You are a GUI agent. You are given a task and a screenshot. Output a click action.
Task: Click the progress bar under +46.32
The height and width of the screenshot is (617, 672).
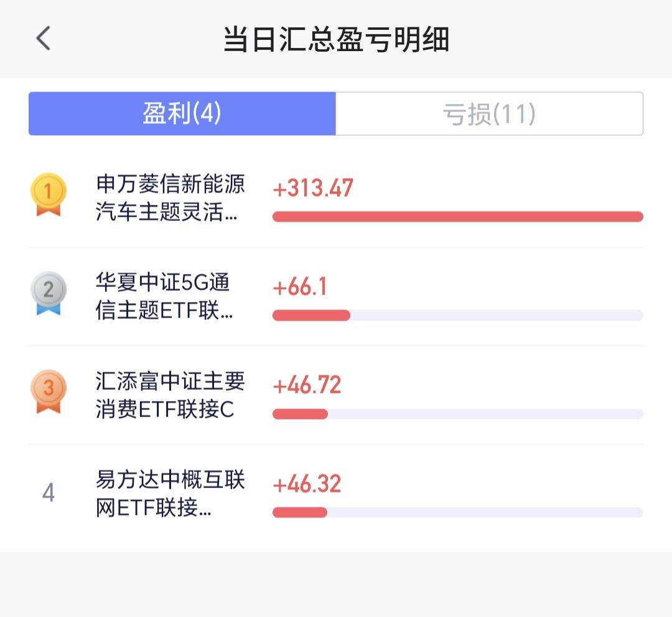(x=457, y=512)
